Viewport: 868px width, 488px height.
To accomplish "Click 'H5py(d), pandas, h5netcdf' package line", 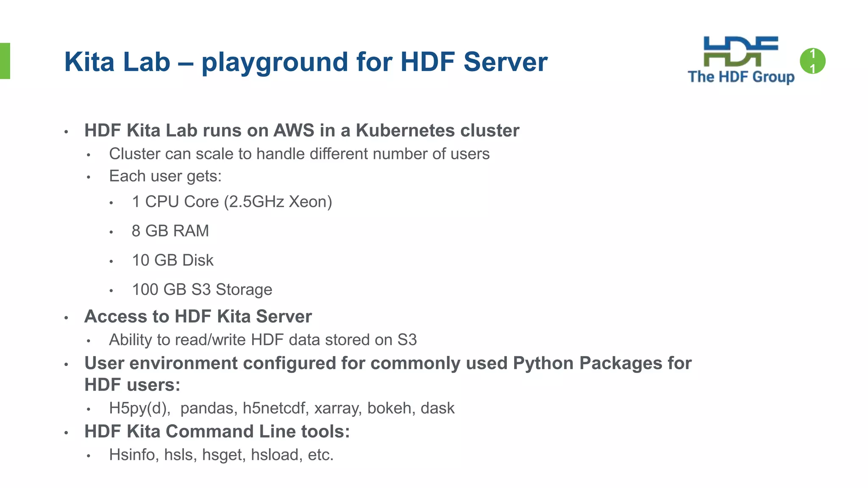I will click(282, 408).
